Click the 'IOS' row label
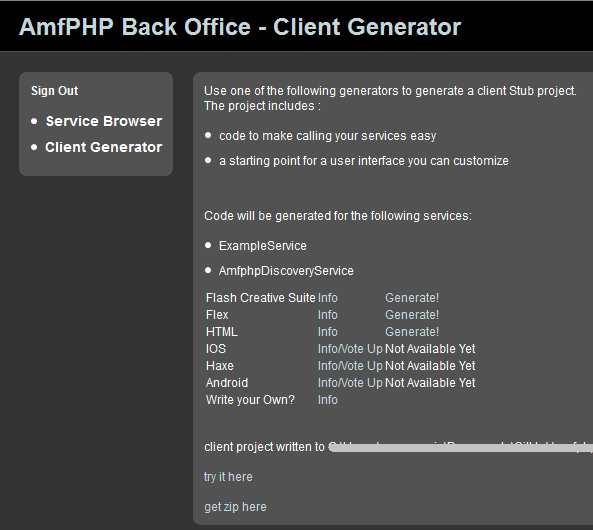This screenshot has width=593, height=530. [216, 349]
